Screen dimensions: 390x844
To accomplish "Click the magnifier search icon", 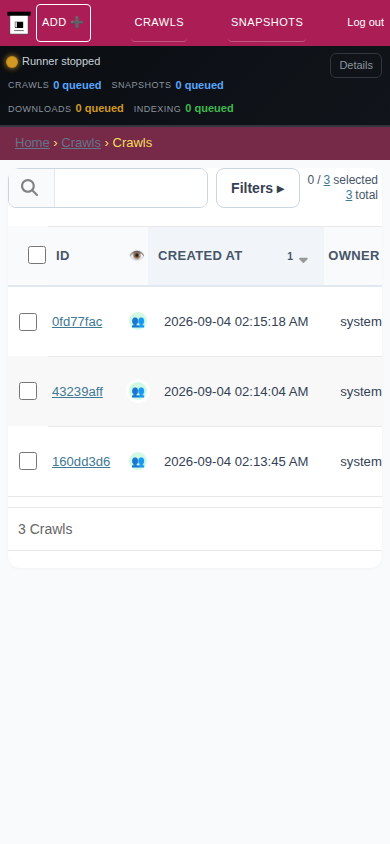I will [30, 188].
